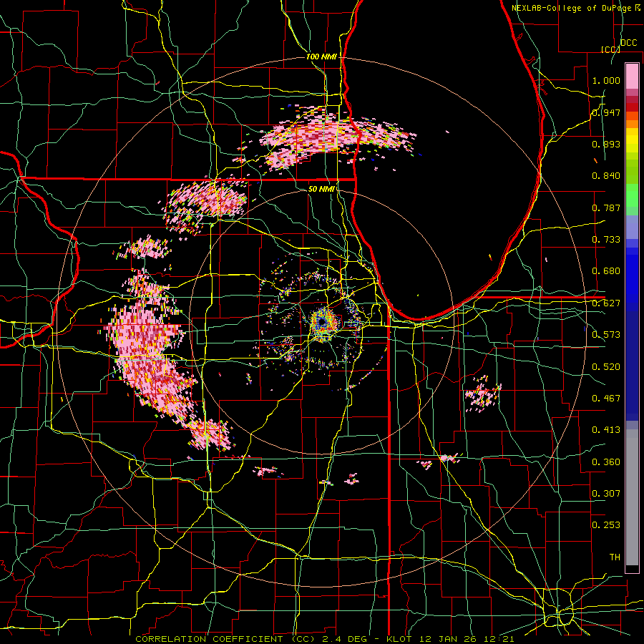Click the 0.680 scale value
This screenshot has height=644, width=644.
[606, 271]
